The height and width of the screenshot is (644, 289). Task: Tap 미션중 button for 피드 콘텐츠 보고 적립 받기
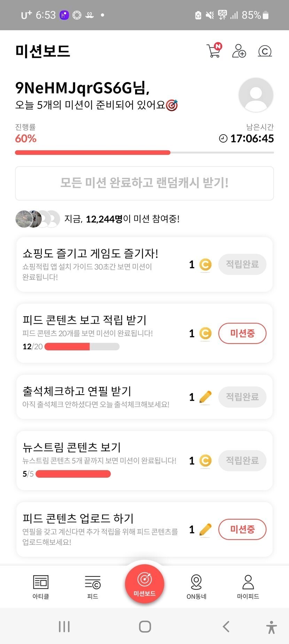[x=242, y=333]
